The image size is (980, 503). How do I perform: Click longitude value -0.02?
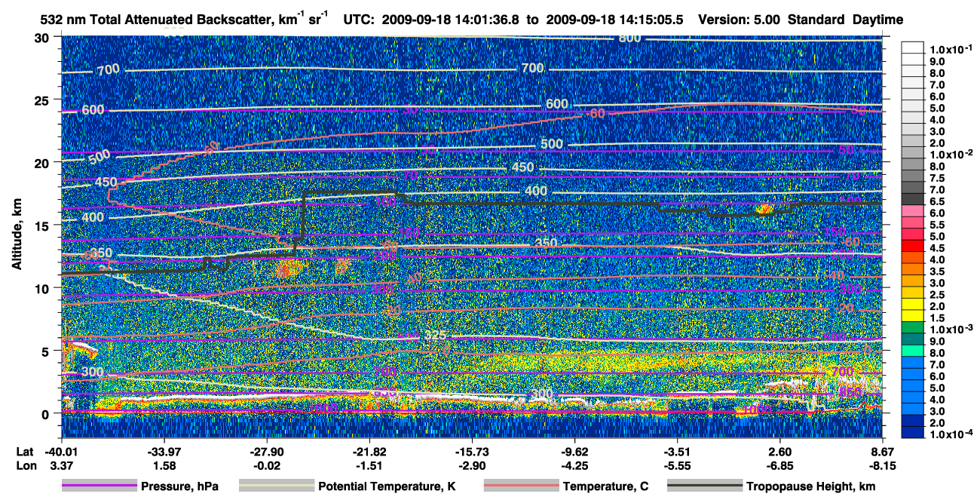click(x=267, y=465)
